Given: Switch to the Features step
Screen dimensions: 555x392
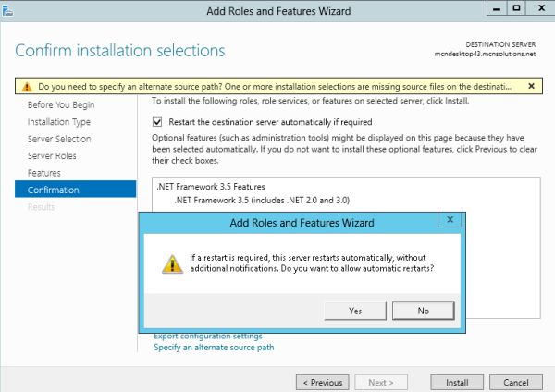Looking at the screenshot, I should 44,173.
